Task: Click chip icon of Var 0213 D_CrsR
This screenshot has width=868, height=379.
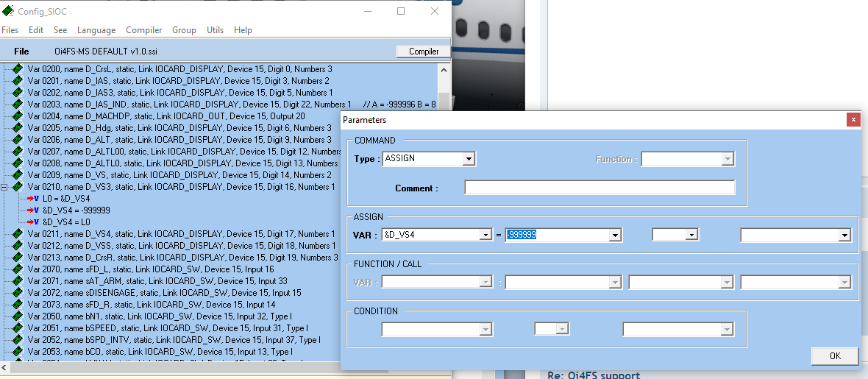Action: click(18, 258)
